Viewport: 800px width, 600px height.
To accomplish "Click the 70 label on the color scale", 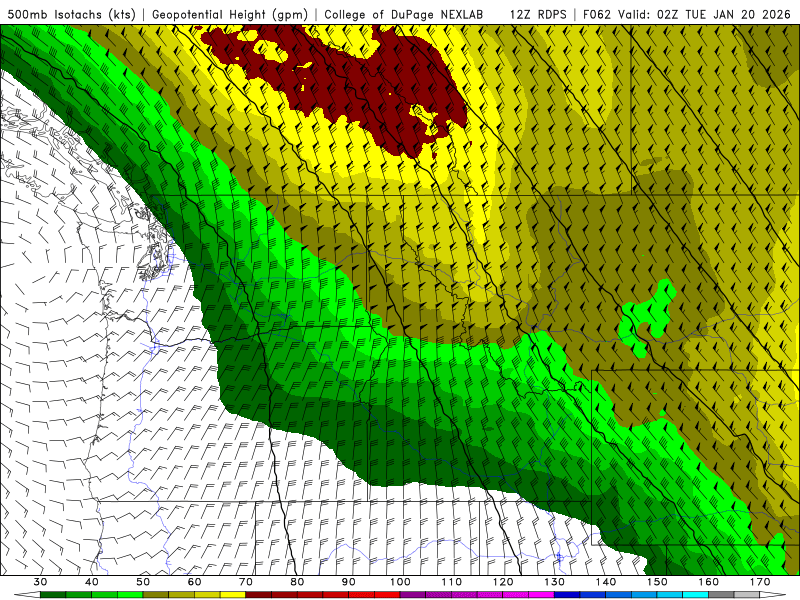I will pos(246,582).
